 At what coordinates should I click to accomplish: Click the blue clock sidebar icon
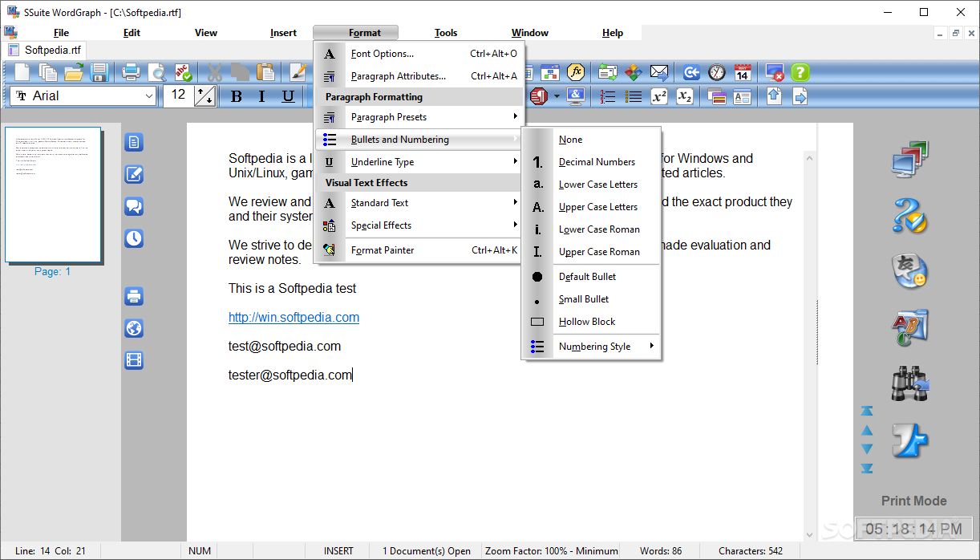[x=134, y=238]
